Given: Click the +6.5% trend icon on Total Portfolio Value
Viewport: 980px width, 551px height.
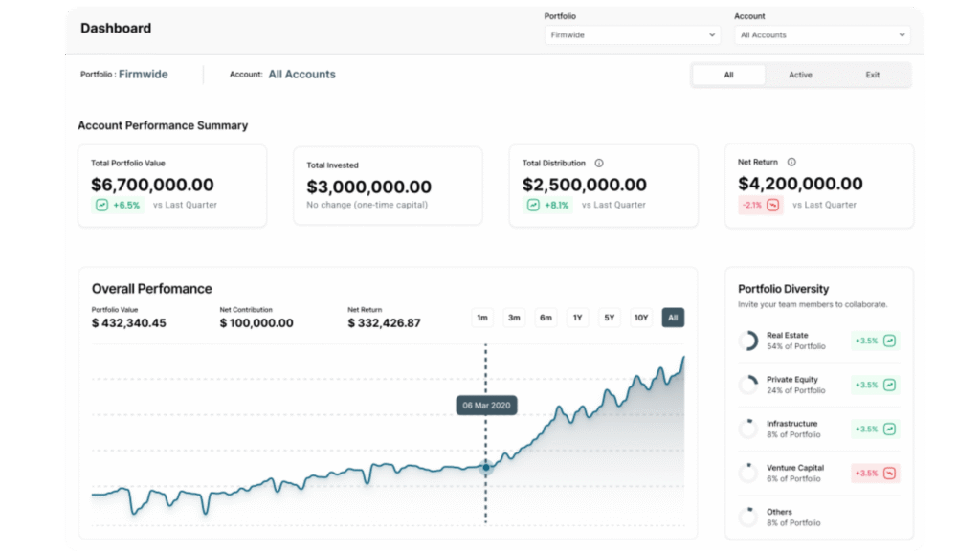Looking at the screenshot, I should [102, 204].
